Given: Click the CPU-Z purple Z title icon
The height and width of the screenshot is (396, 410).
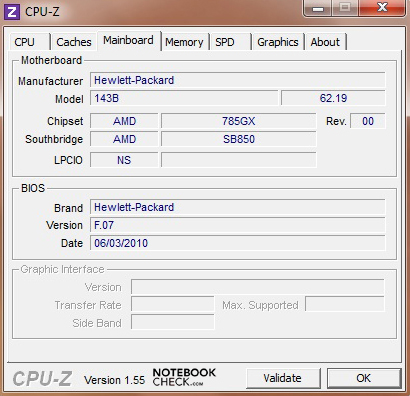Looking at the screenshot, I should [12, 12].
